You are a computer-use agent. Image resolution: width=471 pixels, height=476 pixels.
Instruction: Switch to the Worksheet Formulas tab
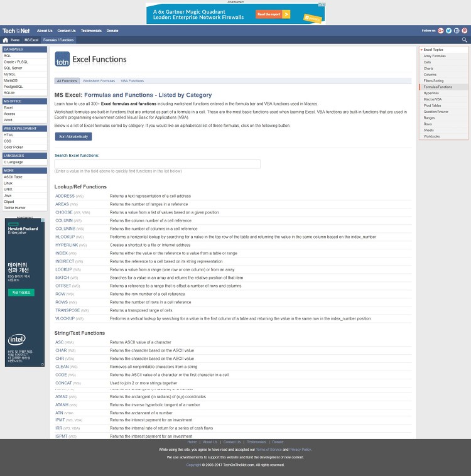(99, 81)
